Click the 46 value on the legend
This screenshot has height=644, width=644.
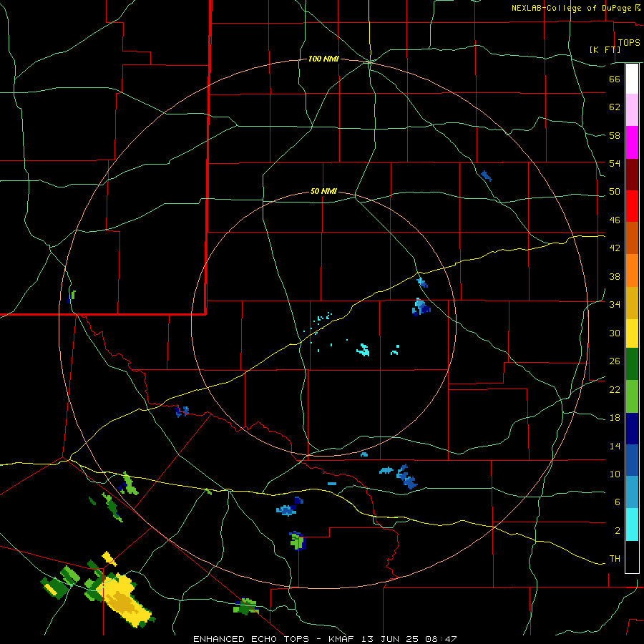point(615,220)
